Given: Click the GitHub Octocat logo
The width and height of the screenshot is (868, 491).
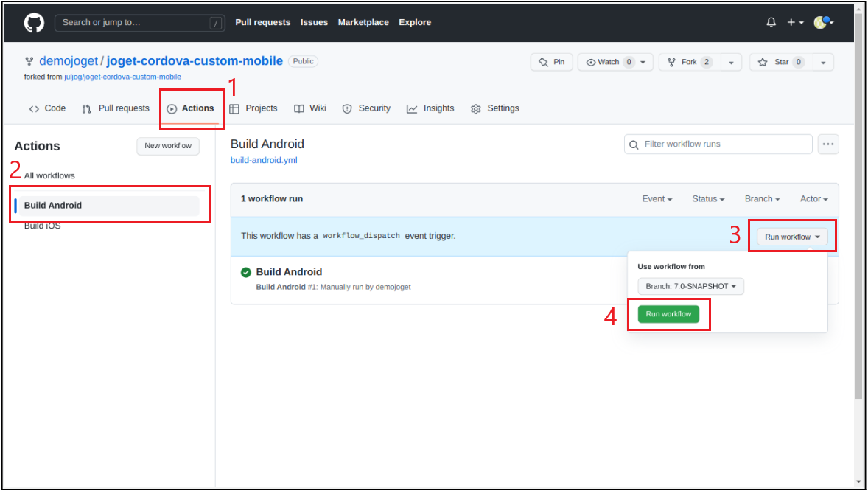Looking at the screenshot, I should pos(34,23).
